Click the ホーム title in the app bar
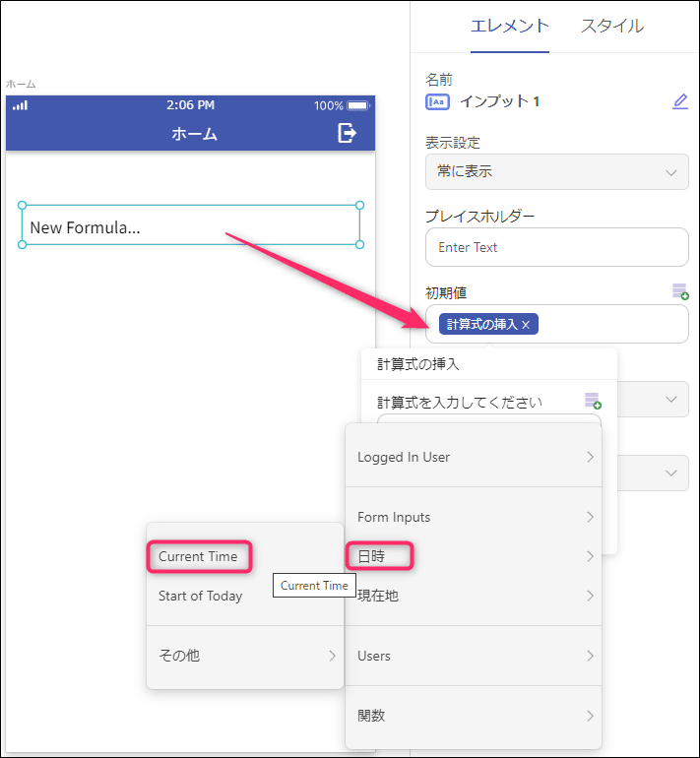This screenshot has width=700, height=758. [194, 134]
